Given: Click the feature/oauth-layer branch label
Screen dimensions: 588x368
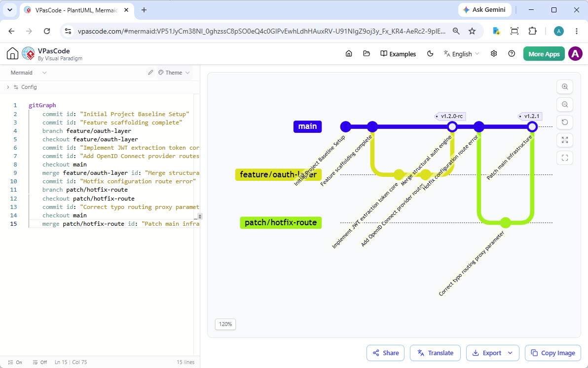Looking at the screenshot, I should pos(278,174).
